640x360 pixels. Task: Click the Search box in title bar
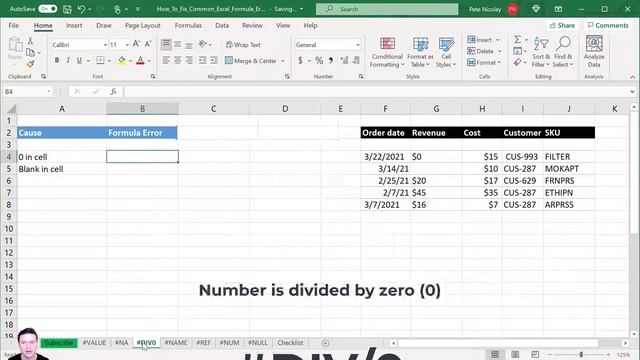pyautogui.click(x=387, y=9)
